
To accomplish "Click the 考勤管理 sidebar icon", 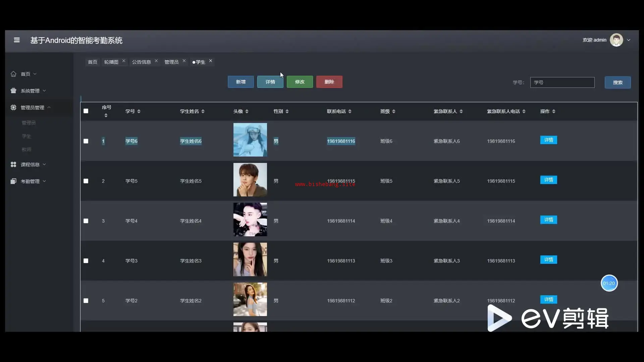I will (x=13, y=181).
